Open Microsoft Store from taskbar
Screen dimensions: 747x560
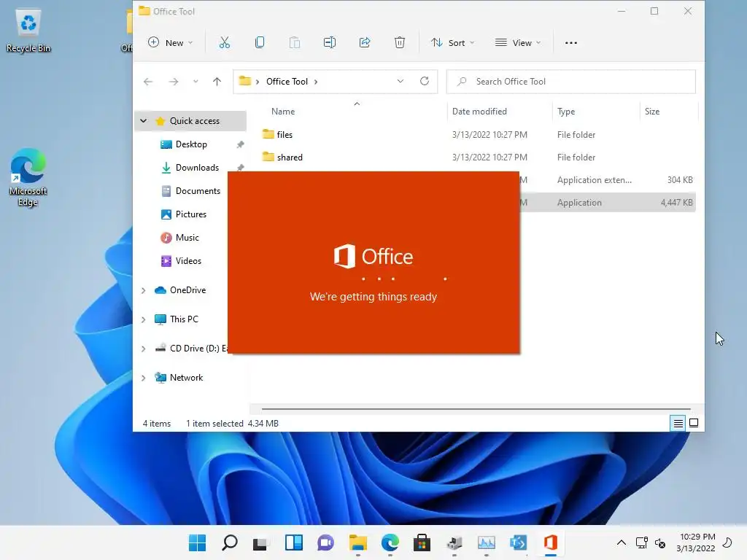[422, 542]
